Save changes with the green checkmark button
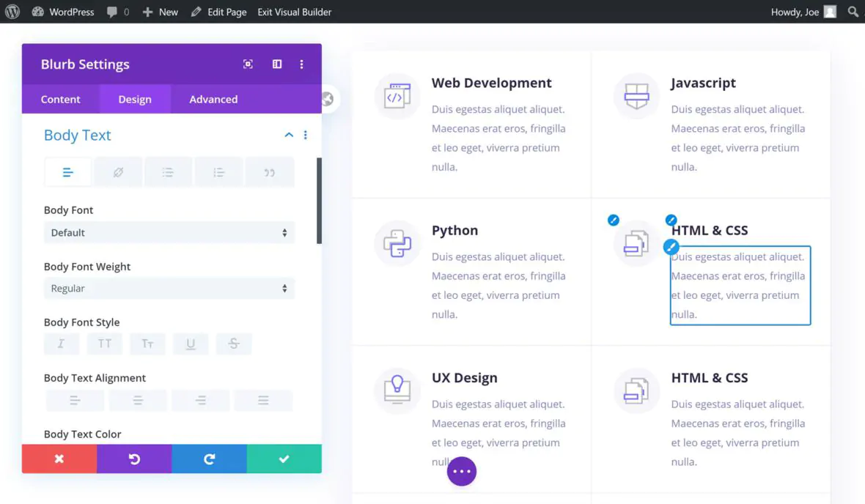 point(284,459)
